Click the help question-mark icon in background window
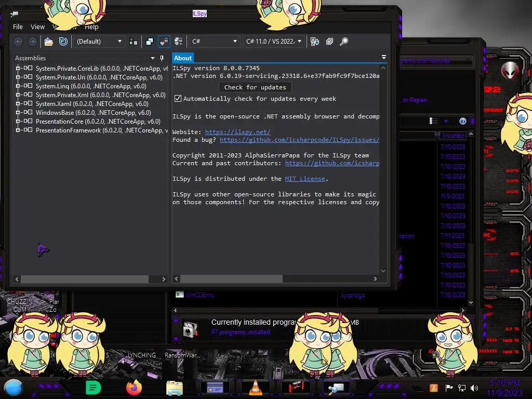This screenshot has height=399, width=532. pyautogui.click(x=462, y=121)
